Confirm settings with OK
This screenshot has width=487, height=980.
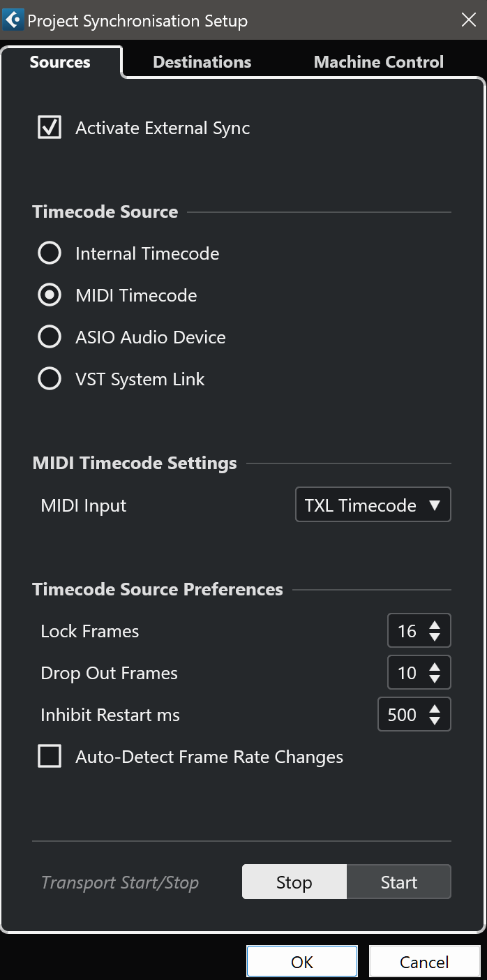302,962
